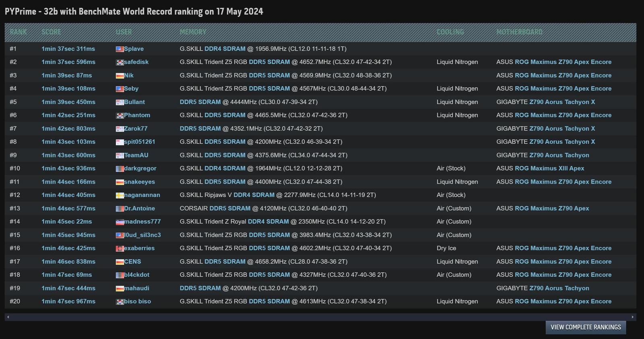Click the COOLING column header
This screenshot has width=644, height=339.
pos(450,32)
